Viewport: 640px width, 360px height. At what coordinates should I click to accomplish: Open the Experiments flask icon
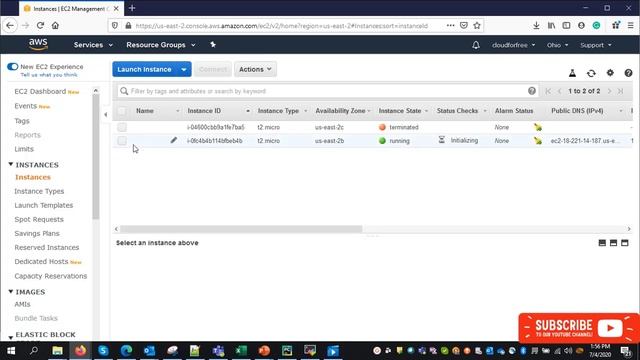pos(572,73)
